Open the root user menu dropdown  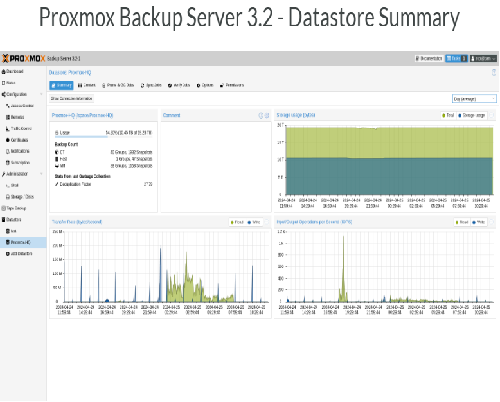point(483,59)
